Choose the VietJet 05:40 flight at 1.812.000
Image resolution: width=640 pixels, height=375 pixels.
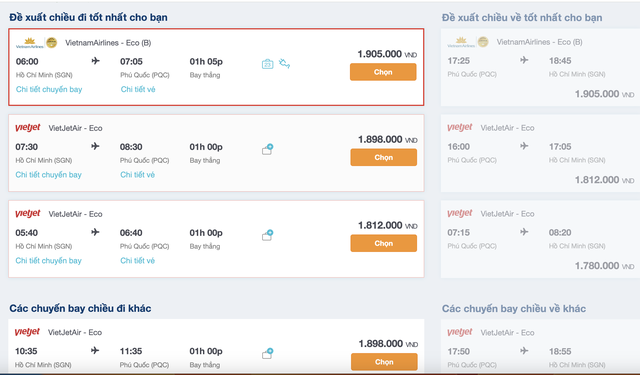click(x=383, y=243)
